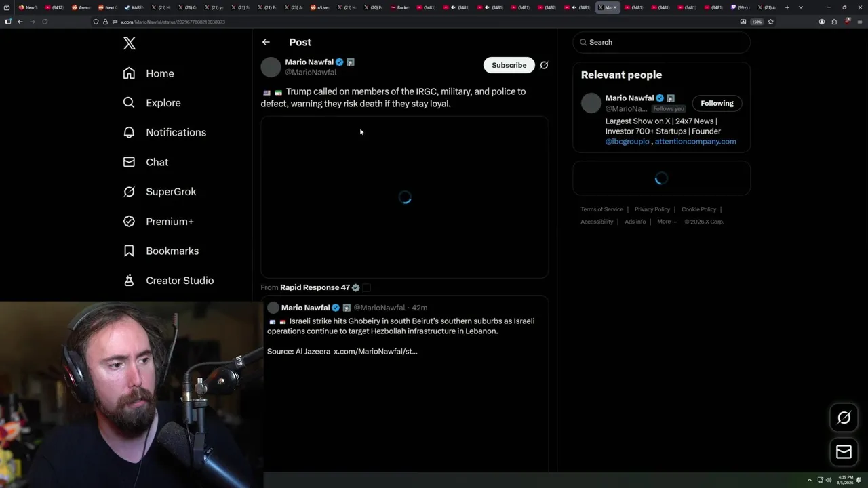Click the Notifications bell icon
This screenshot has height=488, width=868.
point(129,132)
